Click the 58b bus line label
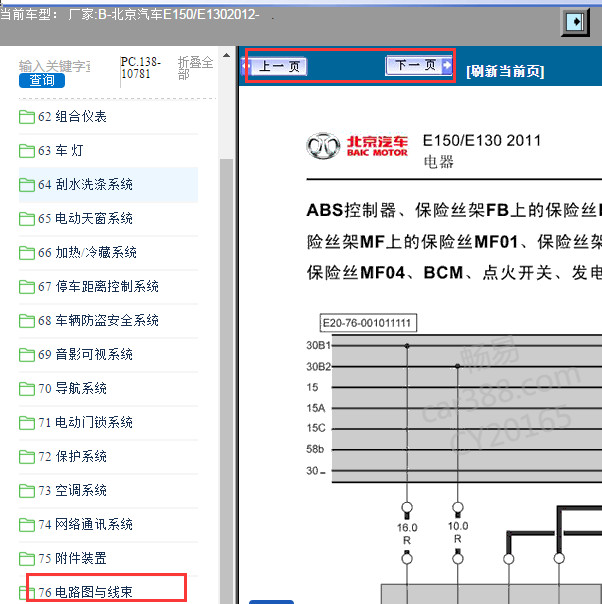 point(315,449)
